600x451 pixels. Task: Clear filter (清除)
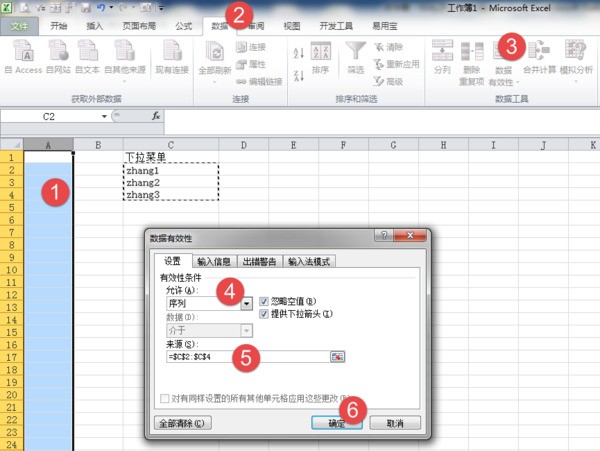point(388,47)
